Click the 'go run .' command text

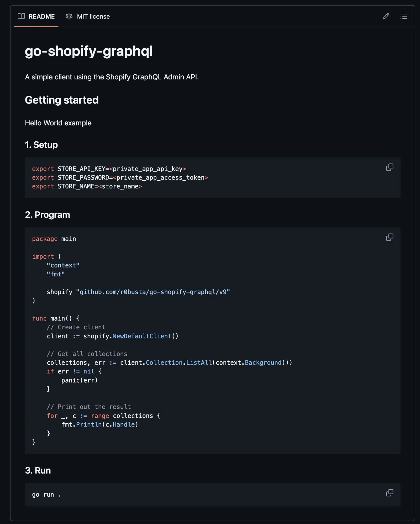tap(46, 495)
